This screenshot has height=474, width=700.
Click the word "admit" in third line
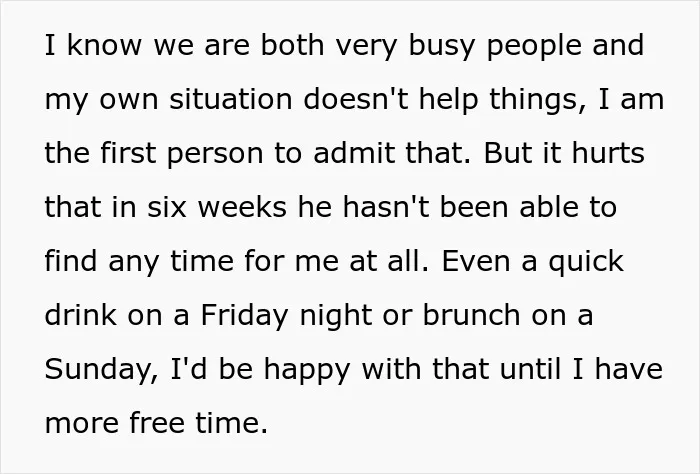point(354,153)
